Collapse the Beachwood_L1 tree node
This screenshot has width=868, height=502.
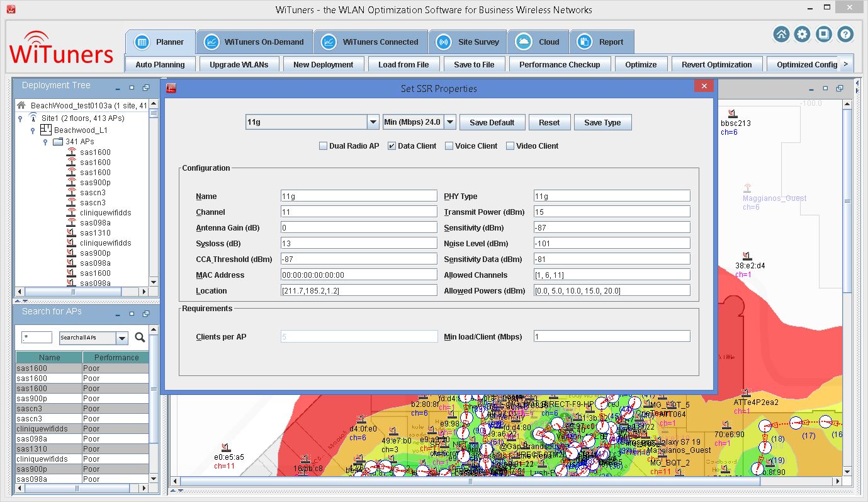[x=33, y=130]
